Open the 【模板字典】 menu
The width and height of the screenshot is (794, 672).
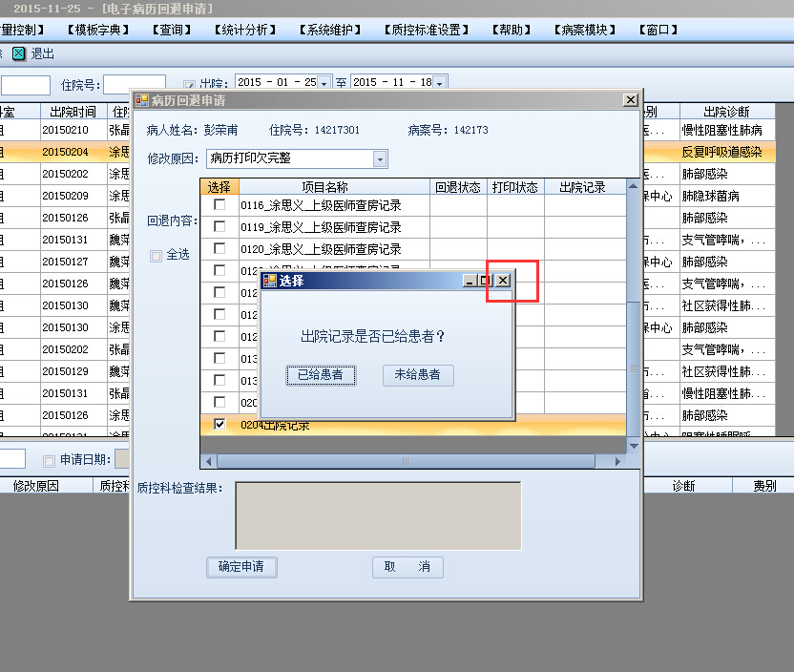click(x=98, y=30)
